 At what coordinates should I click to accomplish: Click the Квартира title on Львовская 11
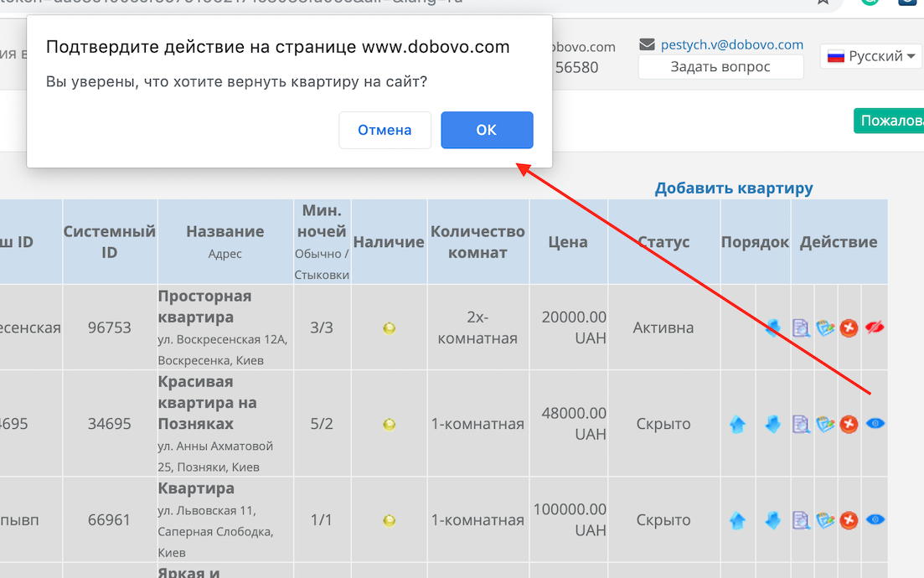[x=196, y=488]
